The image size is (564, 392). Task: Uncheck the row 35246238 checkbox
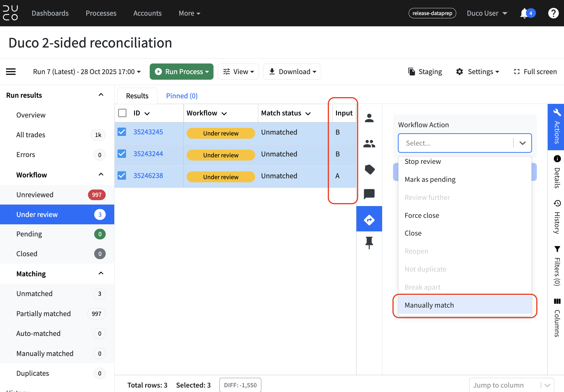pos(122,176)
